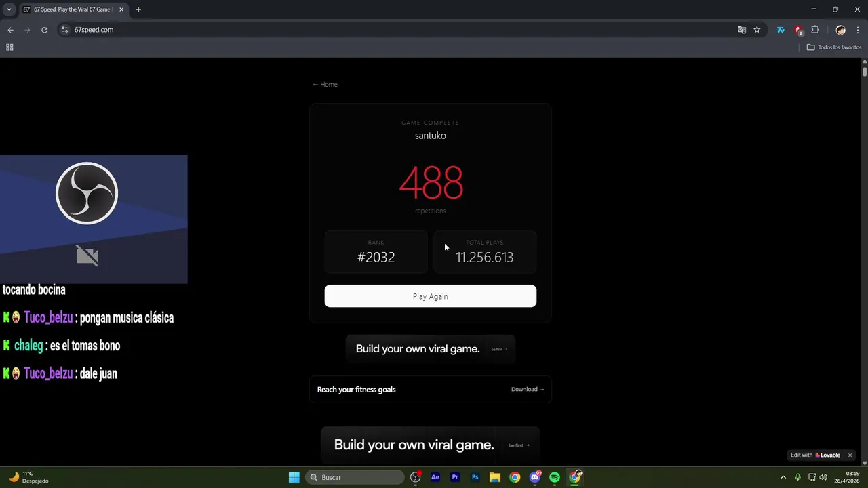Viewport: 868px width, 488px height.
Task: Open the 7TV extension icon
Action: pos(781,30)
